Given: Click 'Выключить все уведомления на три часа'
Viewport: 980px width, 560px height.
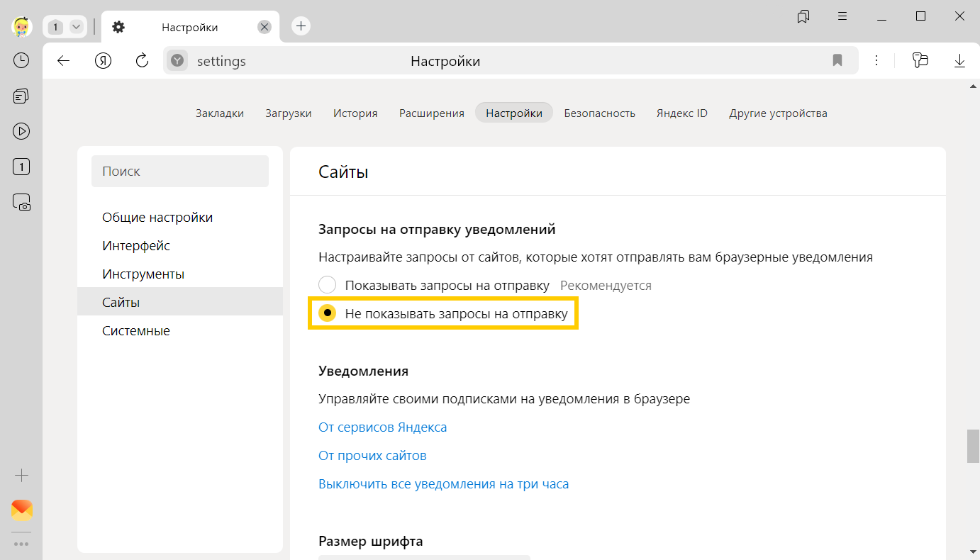Looking at the screenshot, I should pos(443,484).
